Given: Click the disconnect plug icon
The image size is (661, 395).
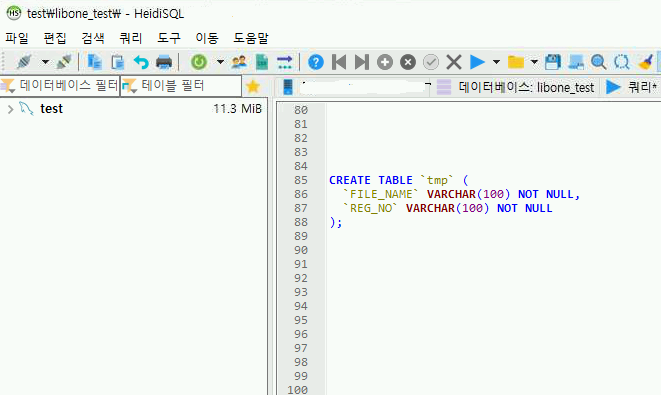Looking at the screenshot, I should 64,62.
